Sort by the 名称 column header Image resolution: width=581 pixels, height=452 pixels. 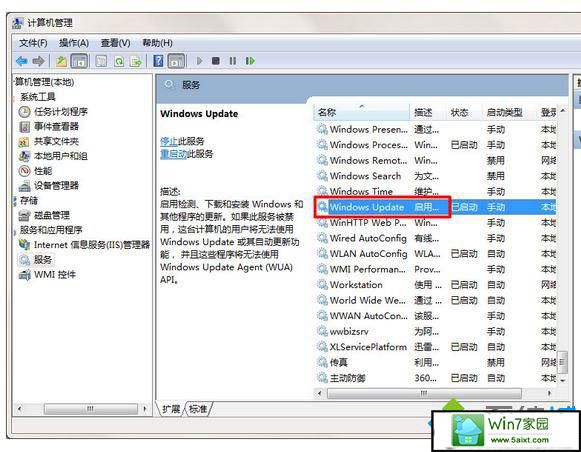[362, 112]
